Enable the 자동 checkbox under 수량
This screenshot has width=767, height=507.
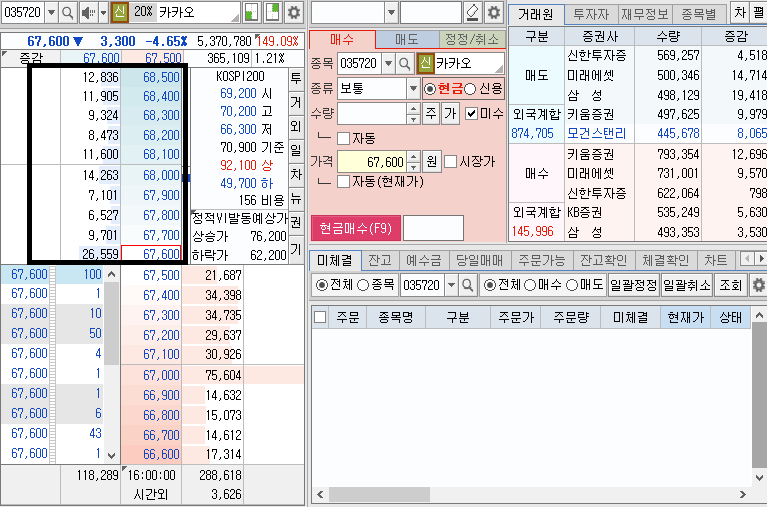coord(344,138)
